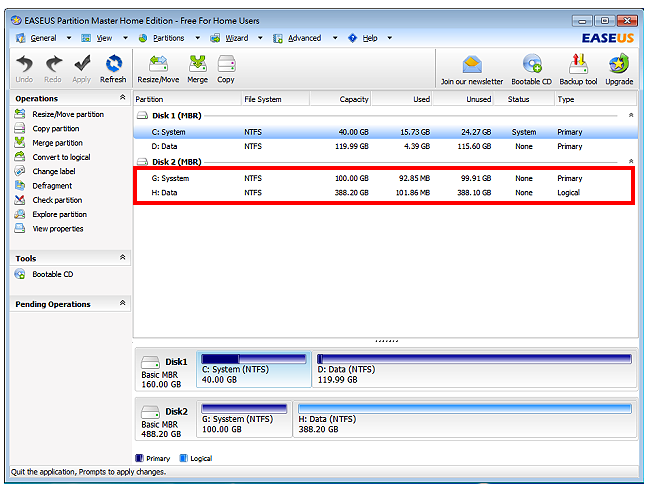Select the D: Data partition row
This screenshot has height=490, width=650.
386,146
